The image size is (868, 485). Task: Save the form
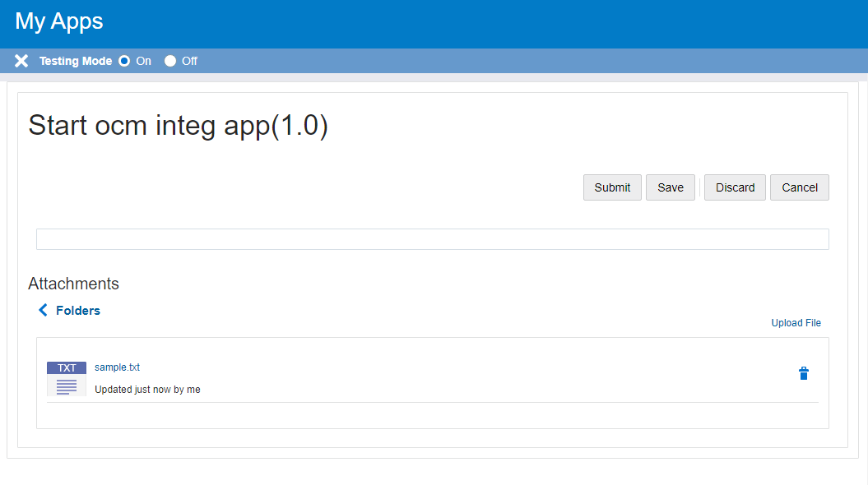click(x=671, y=187)
